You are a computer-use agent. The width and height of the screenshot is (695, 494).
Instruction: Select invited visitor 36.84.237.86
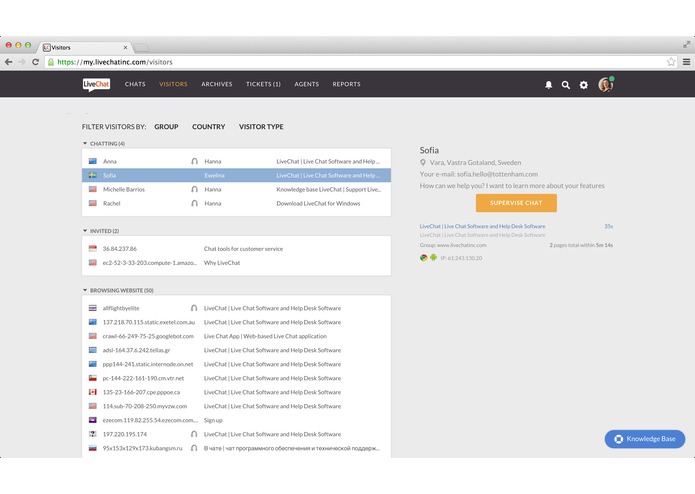point(236,249)
